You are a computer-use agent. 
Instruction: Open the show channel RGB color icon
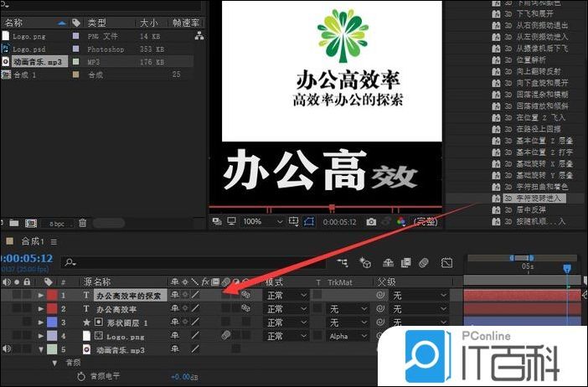[x=401, y=222]
